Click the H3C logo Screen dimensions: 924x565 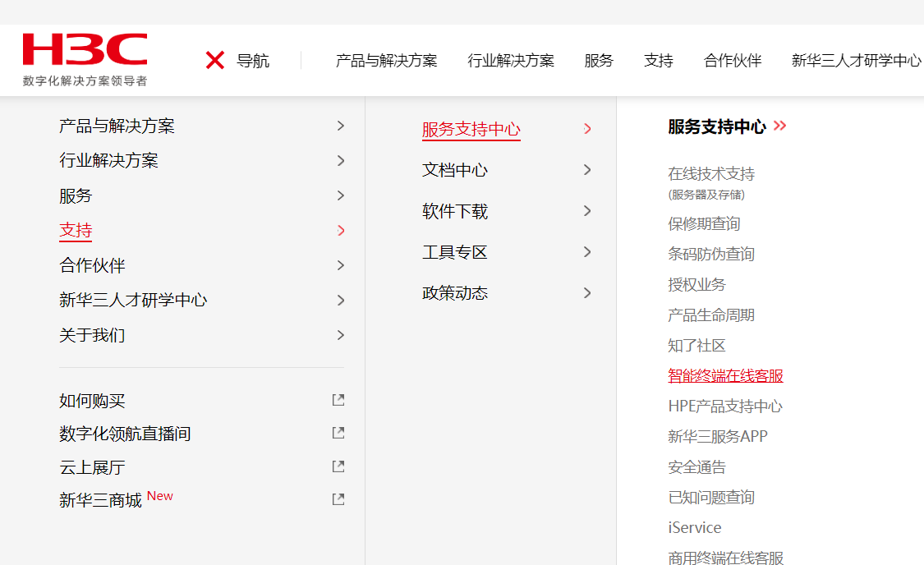tap(85, 59)
